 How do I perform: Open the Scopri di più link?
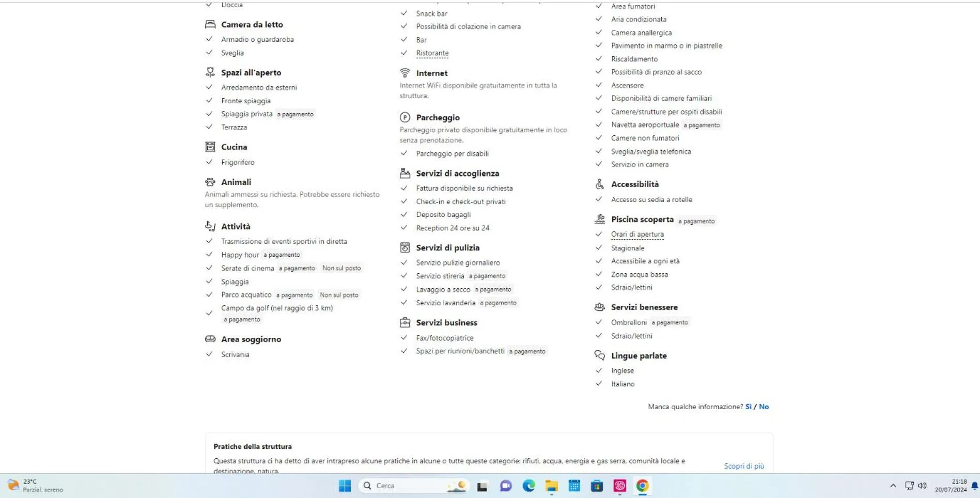tap(743, 466)
